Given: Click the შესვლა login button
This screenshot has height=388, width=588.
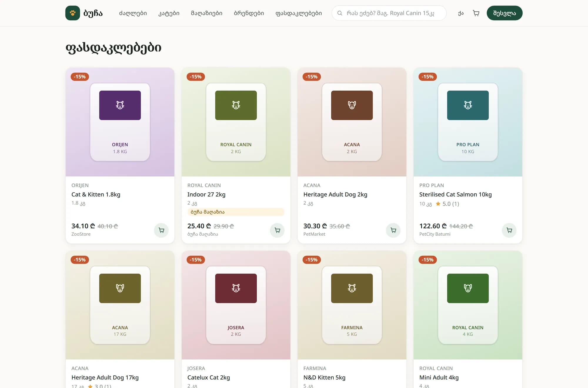Looking at the screenshot, I should pyautogui.click(x=505, y=13).
